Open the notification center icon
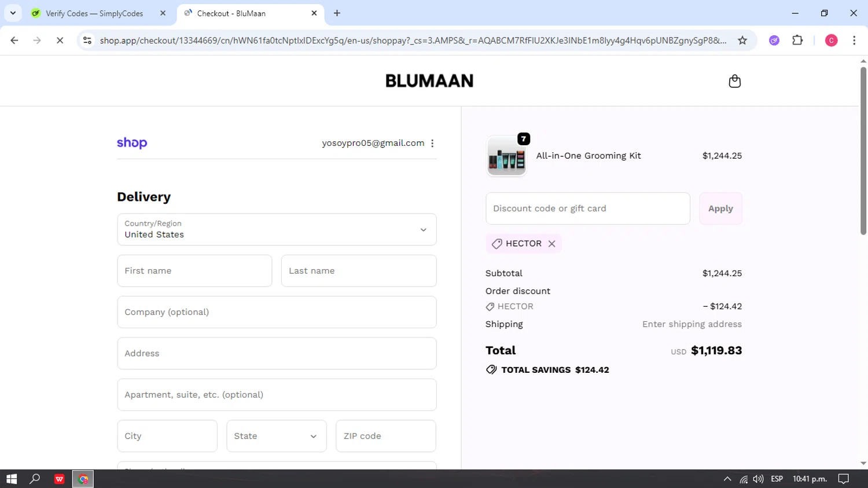The width and height of the screenshot is (868, 488). coord(844,479)
